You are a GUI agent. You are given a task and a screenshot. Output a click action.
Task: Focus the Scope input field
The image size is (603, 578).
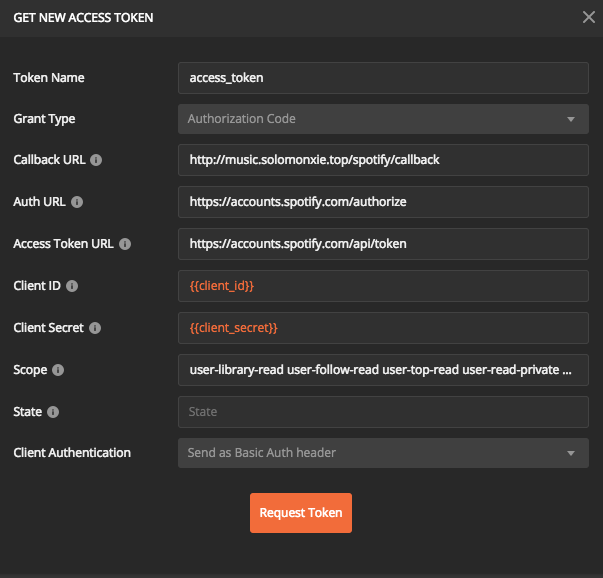pyautogui.click(x=383, y=370)
